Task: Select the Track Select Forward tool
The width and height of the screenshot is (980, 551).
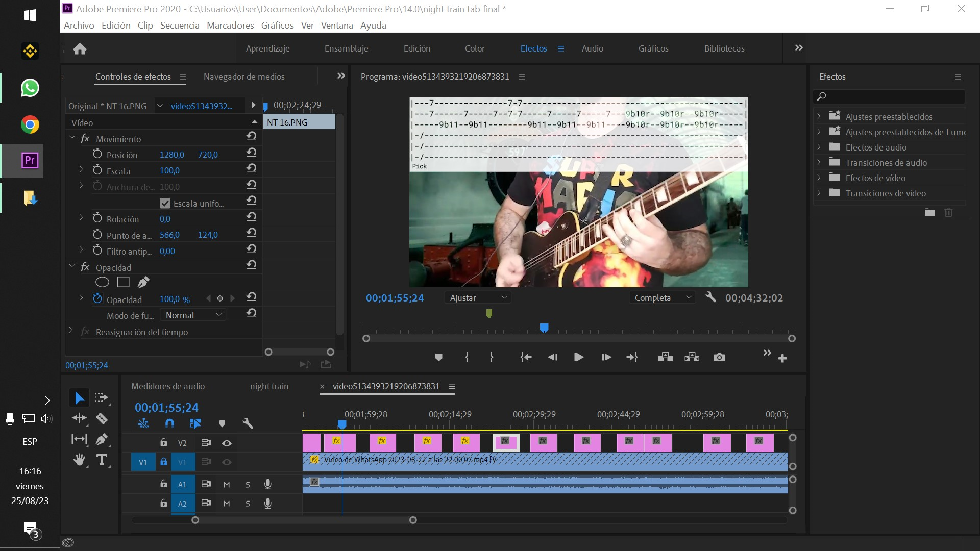Action: (101, 397)
